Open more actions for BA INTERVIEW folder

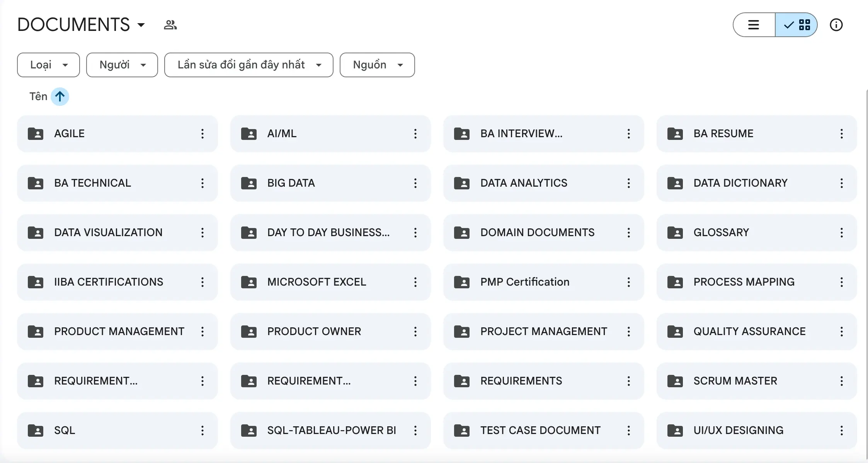click(x=629, y=134)
